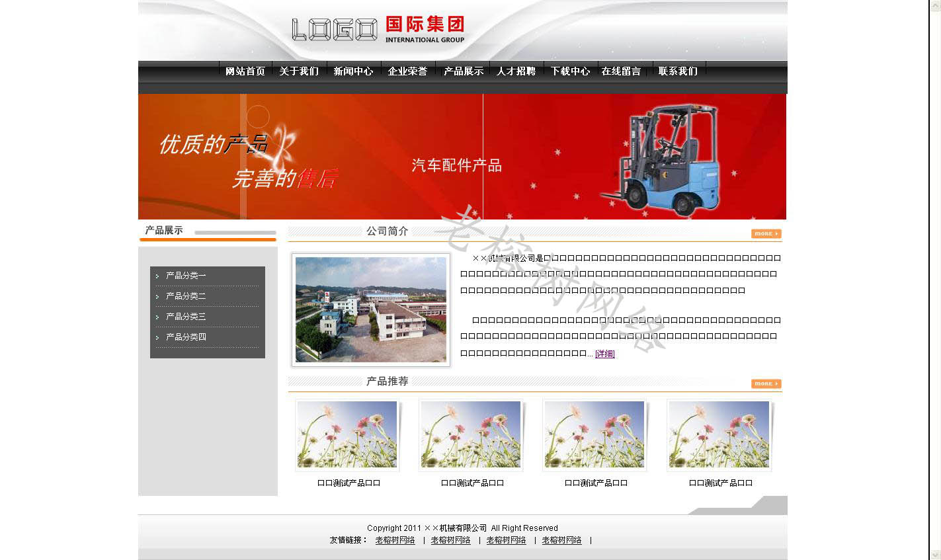Image resolution: width=941 pixels, height=560 pixels.
Task: Open third flower product thumbnail
Action: 594,434
